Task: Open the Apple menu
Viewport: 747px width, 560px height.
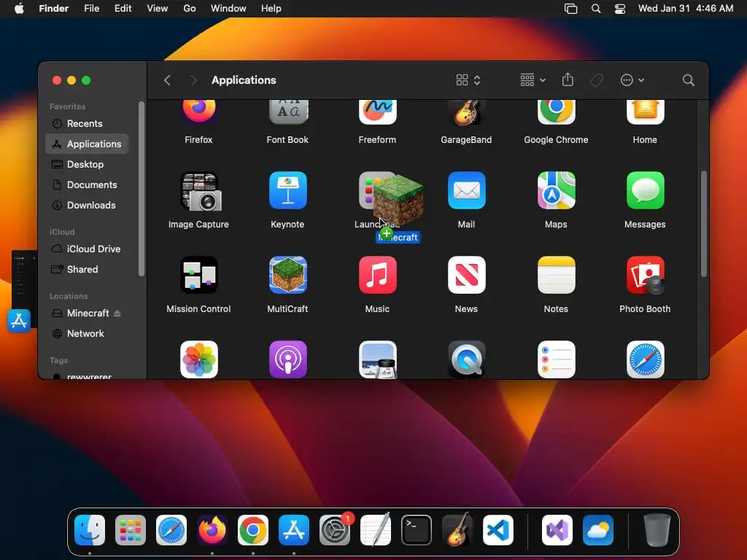Action: coord(19,9)
